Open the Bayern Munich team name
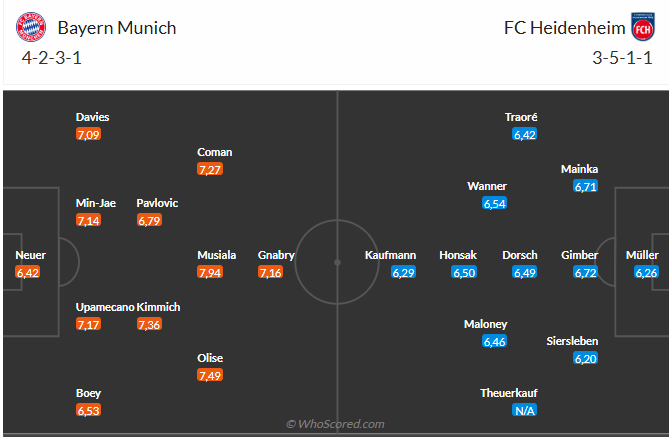Viewport: 669px width, 437px height. point(117,28)
